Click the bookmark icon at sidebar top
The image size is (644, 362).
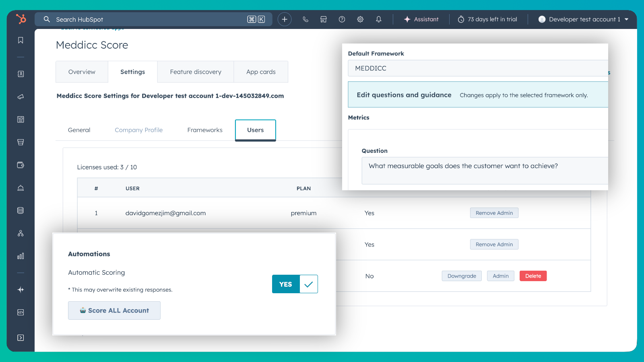click(21, 40)
